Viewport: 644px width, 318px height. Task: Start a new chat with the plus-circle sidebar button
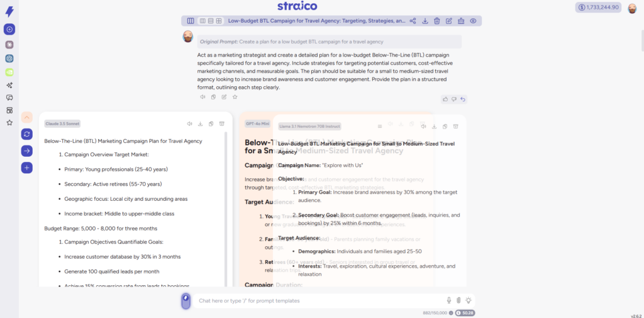pos(9,29)
